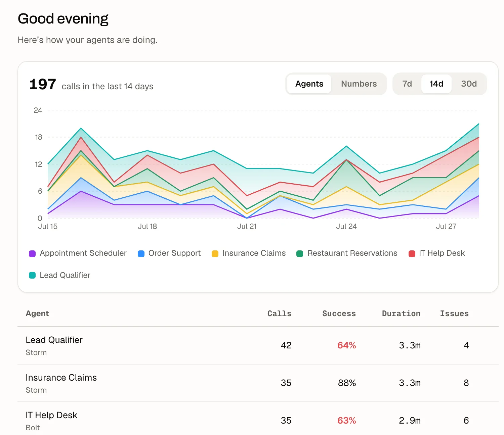Select the 14d time range
The image size is (504, 435).
[436, 84]
